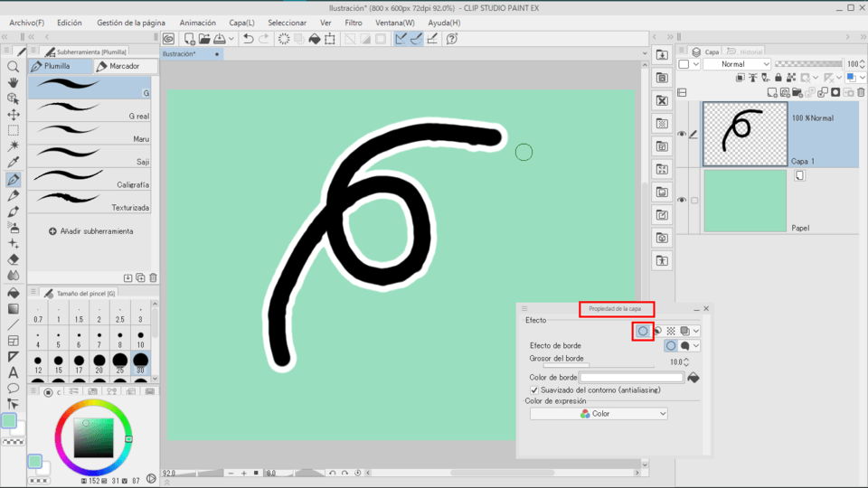Create layer mask icon in layer panel
The width and height of the screenshot is (868, 488).
coord(835,92)
